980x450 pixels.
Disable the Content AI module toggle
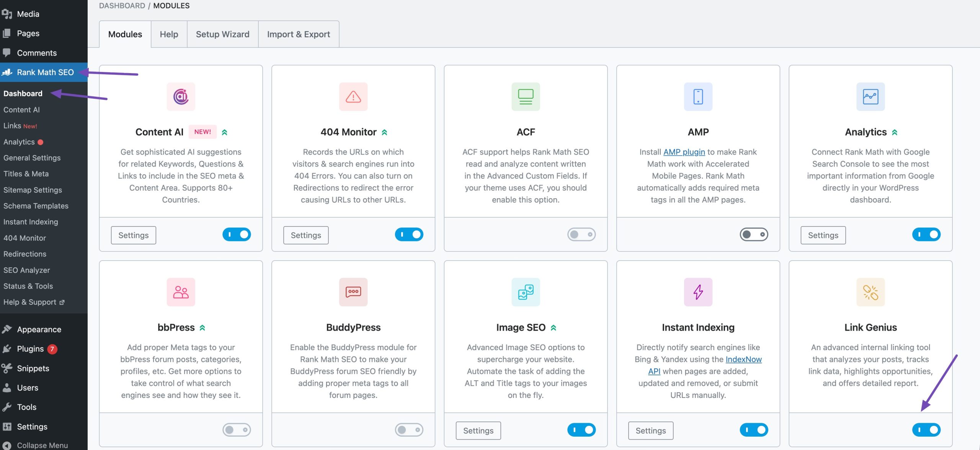coord(237,234)
